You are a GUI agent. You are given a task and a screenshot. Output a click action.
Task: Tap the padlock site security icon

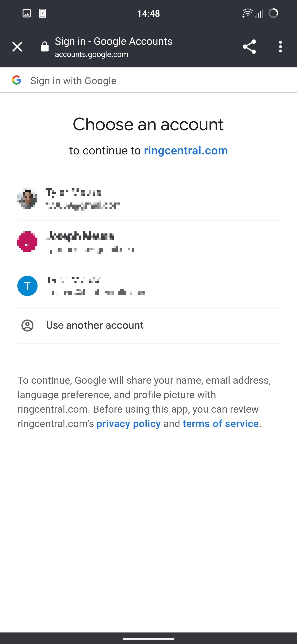pyautogui.click(x=45, y=47)
